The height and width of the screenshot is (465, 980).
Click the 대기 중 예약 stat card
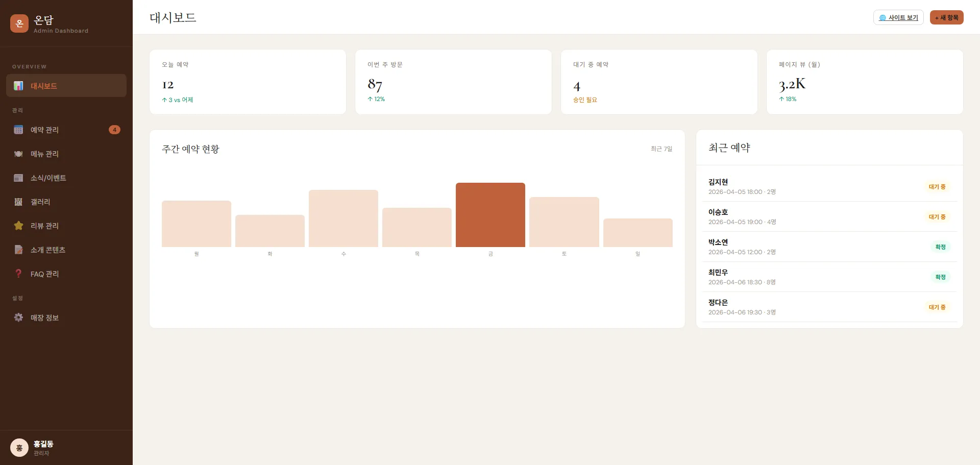658,82
